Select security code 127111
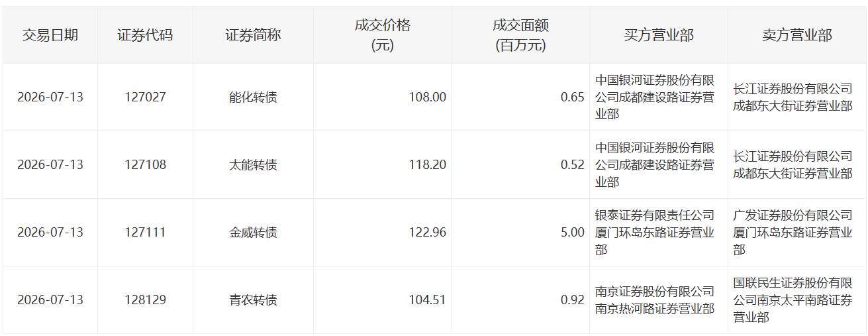Screen dimensions: 868x336 [x=146, y=233]
